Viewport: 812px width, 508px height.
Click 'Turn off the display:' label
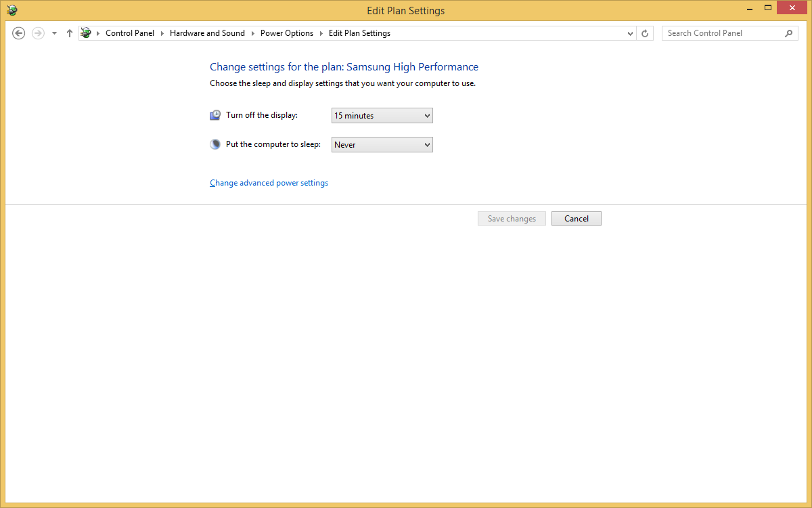(x=262, y=115)
